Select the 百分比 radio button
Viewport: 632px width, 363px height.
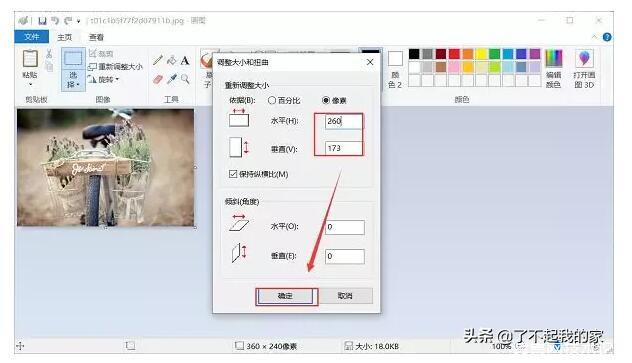(272, 100)
